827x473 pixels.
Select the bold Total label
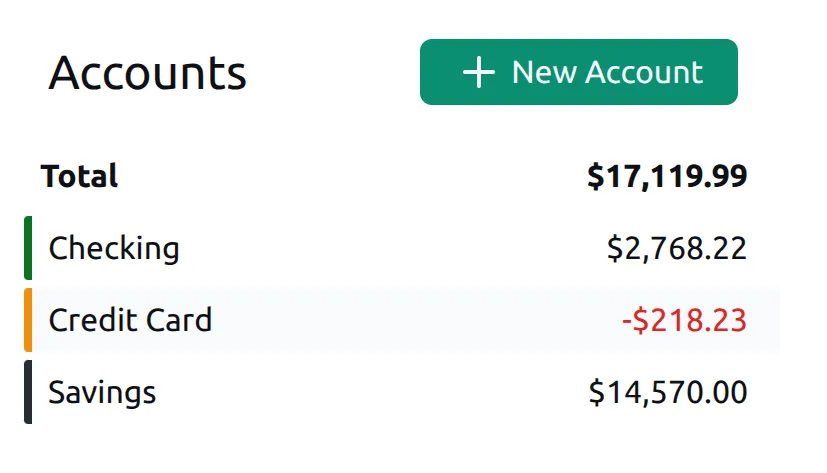(x=79, y=177)
